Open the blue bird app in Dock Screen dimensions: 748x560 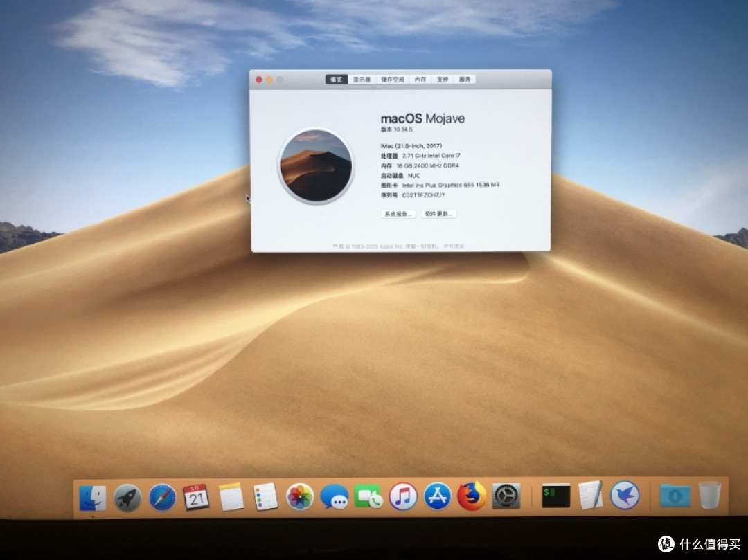625,495
